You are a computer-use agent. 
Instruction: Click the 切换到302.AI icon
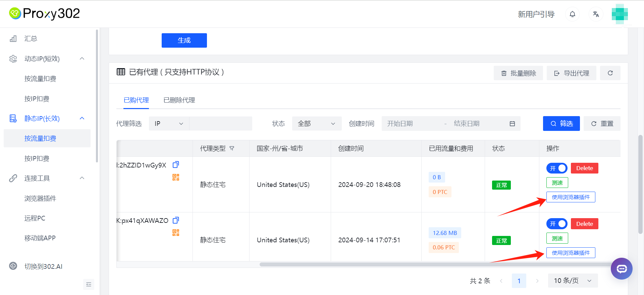pyautogui.click(x=13, y=266)
